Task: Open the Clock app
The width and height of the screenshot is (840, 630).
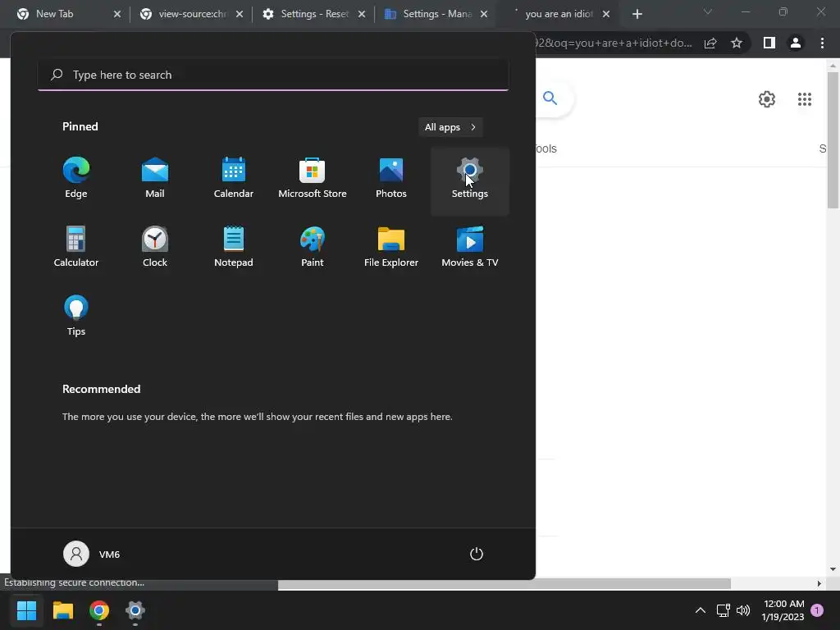Action: (155, 247)
